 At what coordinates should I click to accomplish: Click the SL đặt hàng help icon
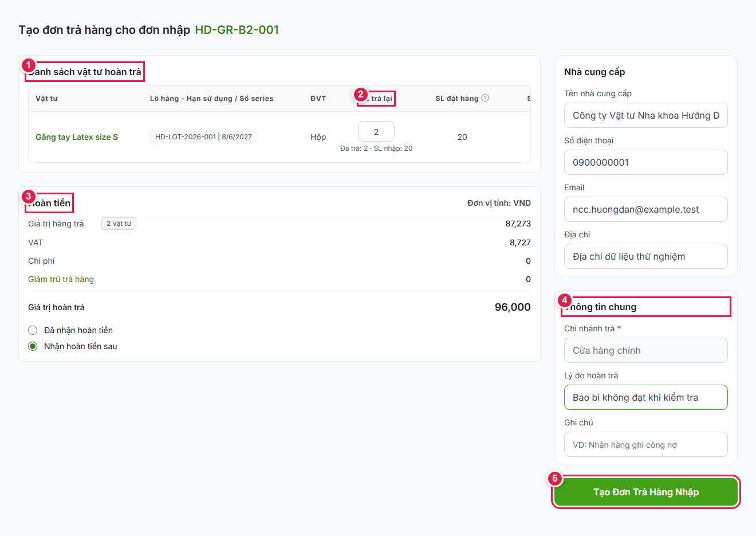485,98
